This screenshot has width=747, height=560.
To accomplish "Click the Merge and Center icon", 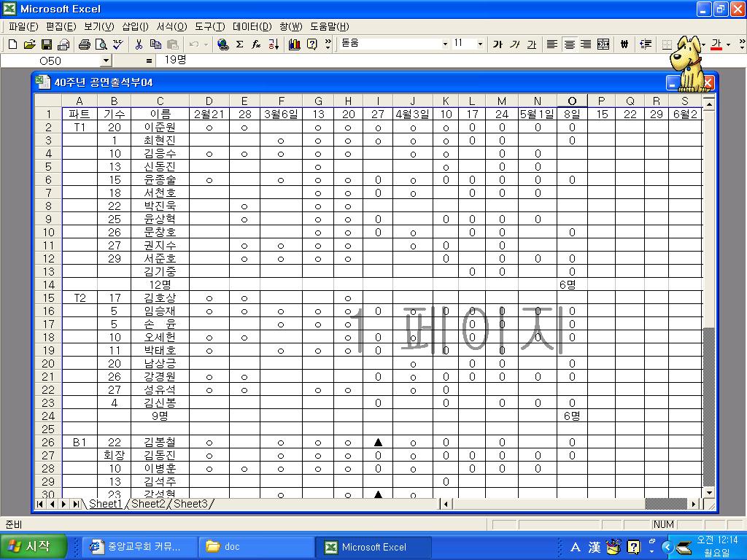I will (603, 44).
